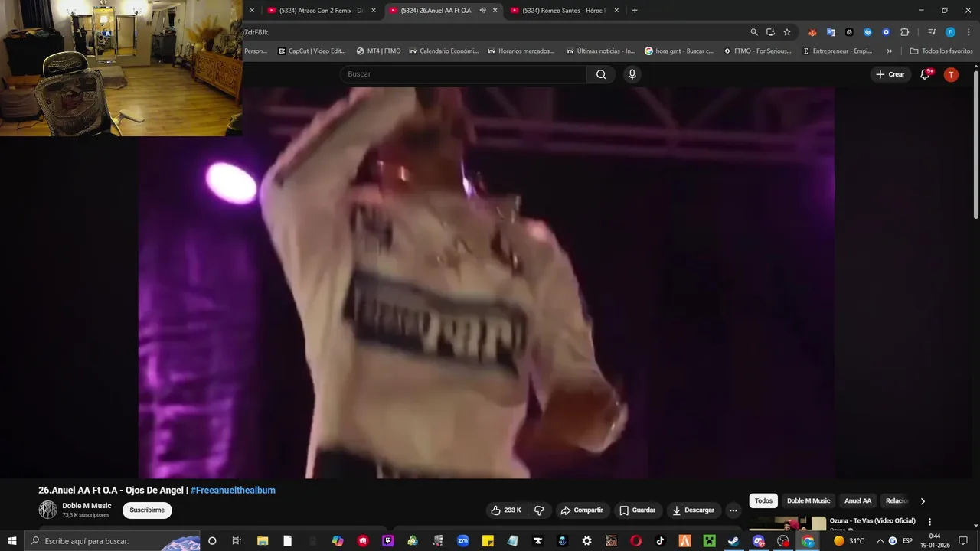
Task: Start voice search with the microphone icon
Action: 632,74
